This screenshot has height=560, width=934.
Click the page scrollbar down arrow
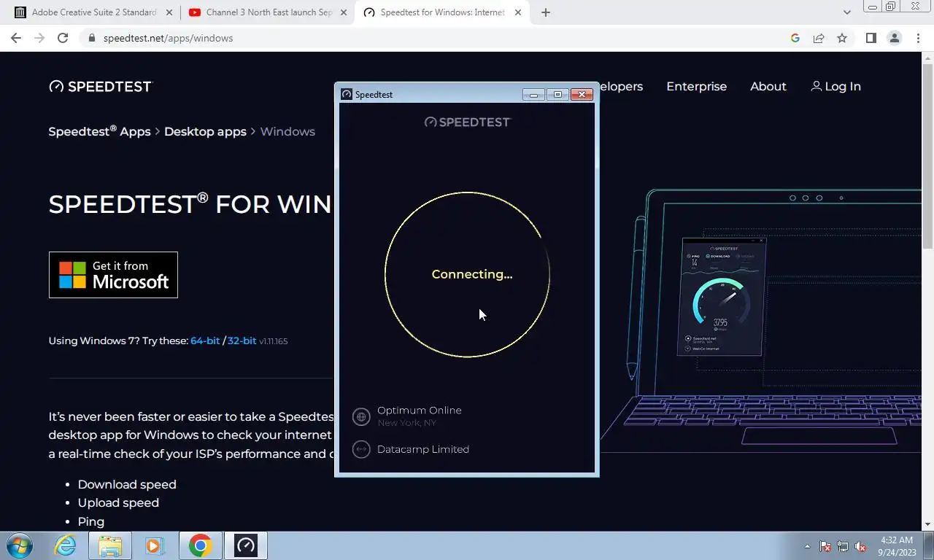pos(927,524)
